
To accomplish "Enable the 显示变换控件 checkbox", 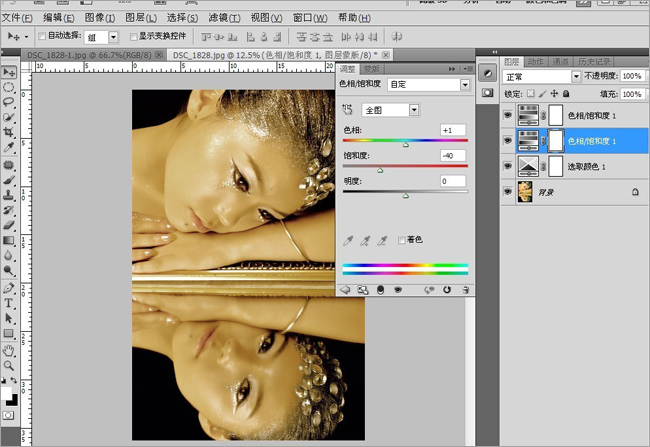I will 133,37.
